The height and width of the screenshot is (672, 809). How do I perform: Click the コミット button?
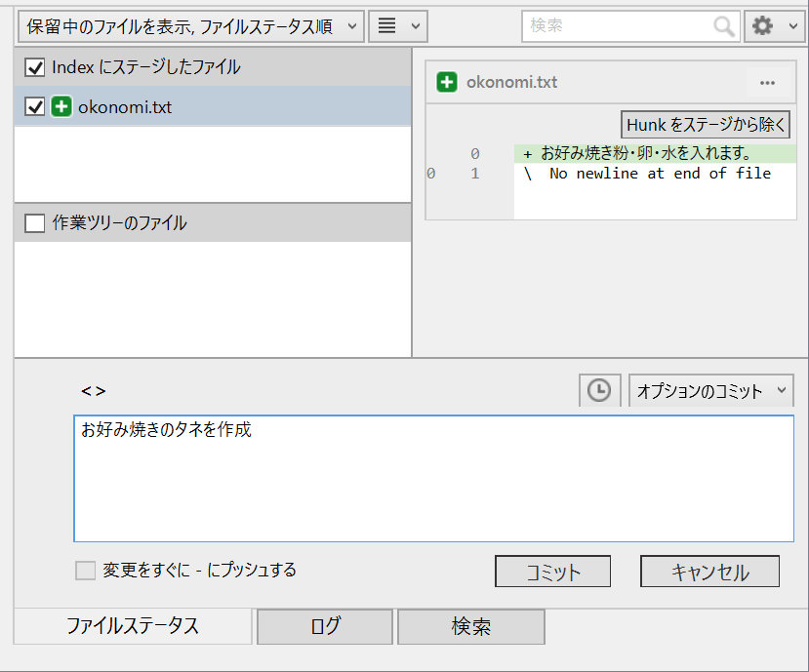pyautogui.click(x=552, y=572)
